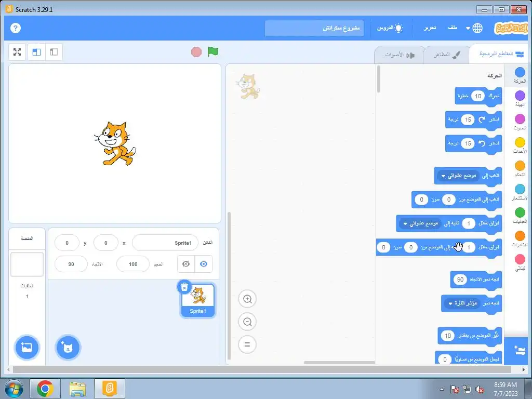Viewport: 532px width, 399px height.
Task: Click the network tray icon
Action: click(x=467, y=390)
